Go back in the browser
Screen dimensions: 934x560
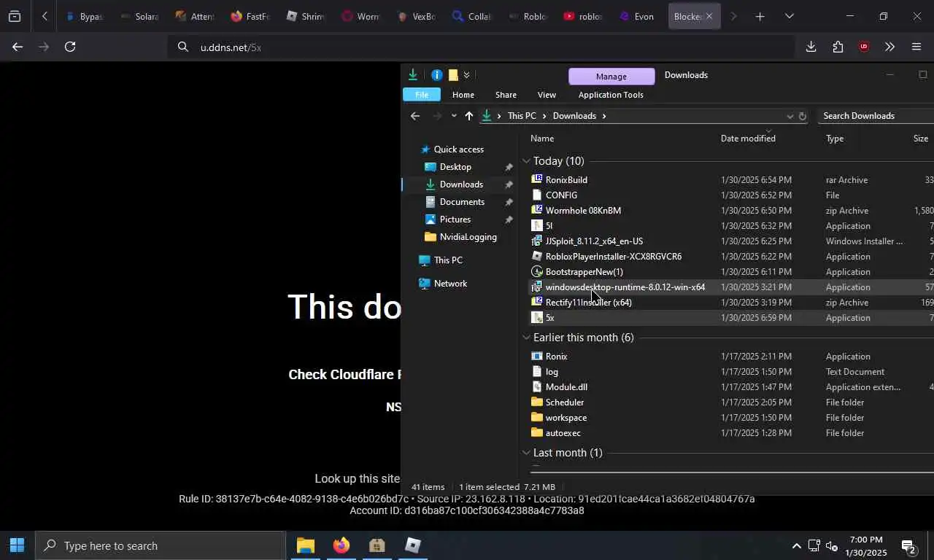(18, 47)
